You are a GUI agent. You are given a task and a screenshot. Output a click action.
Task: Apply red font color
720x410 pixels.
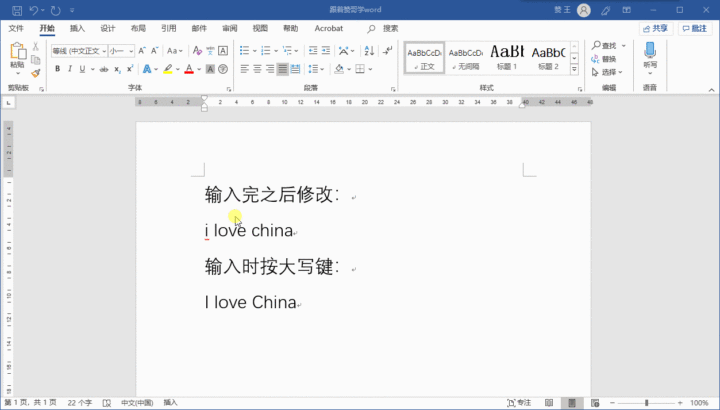tap(189, 69)
